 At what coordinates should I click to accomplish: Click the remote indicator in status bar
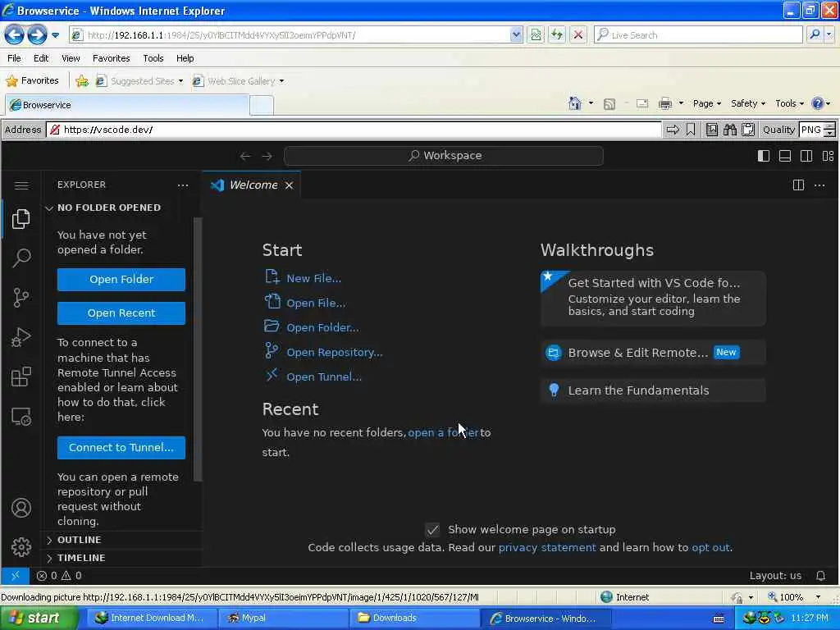(15, 576)
